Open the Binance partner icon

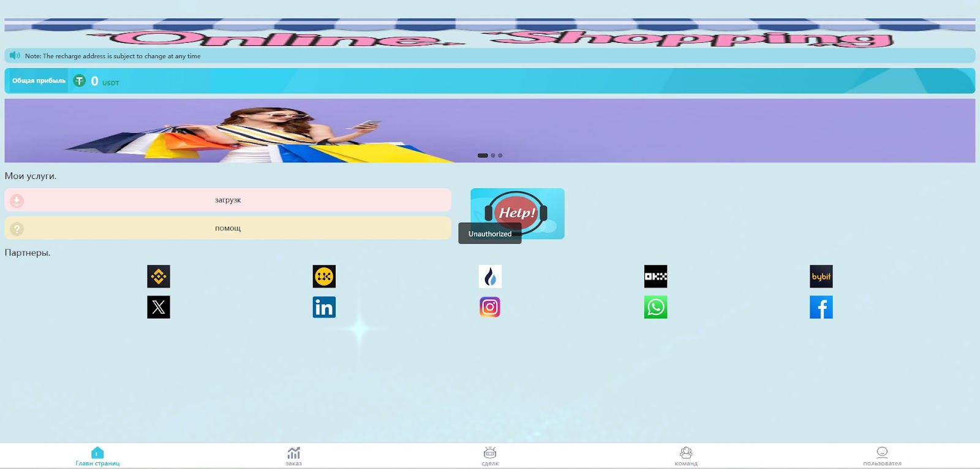pos(159,276)
